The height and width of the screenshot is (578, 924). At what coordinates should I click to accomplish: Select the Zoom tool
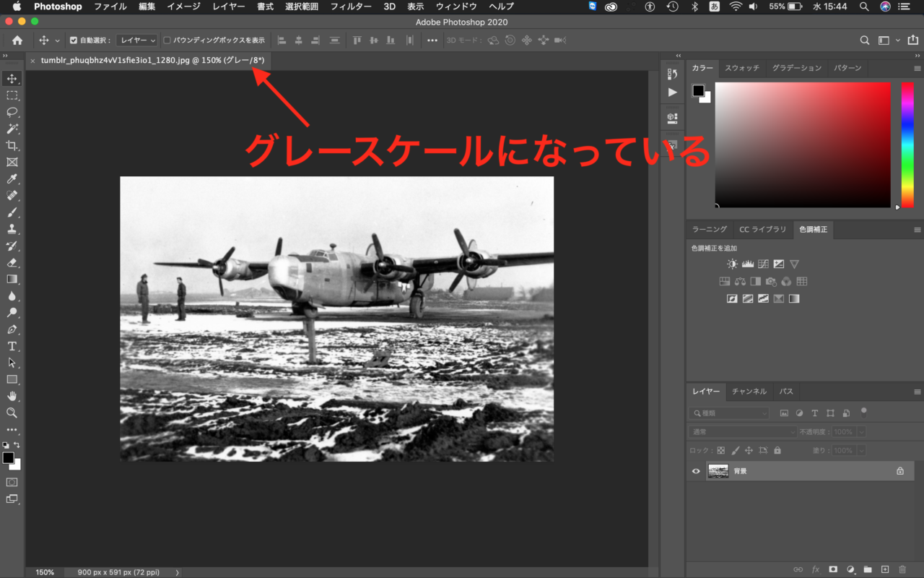[12, 413]
